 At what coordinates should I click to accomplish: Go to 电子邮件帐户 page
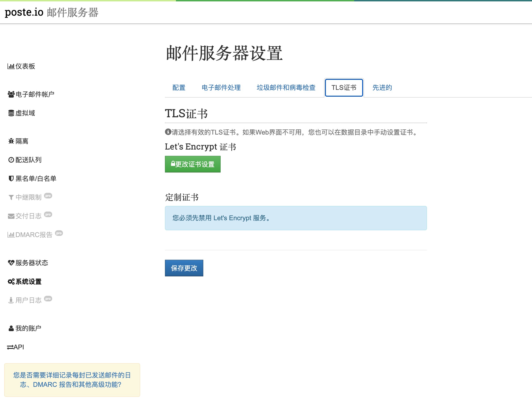pyautogui.click(x=31, y=95)
